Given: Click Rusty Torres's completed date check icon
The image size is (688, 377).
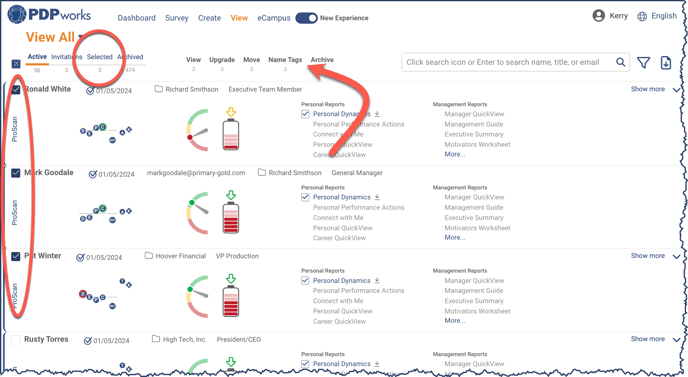Looking at the screenshot, I should tap(88, 341).
